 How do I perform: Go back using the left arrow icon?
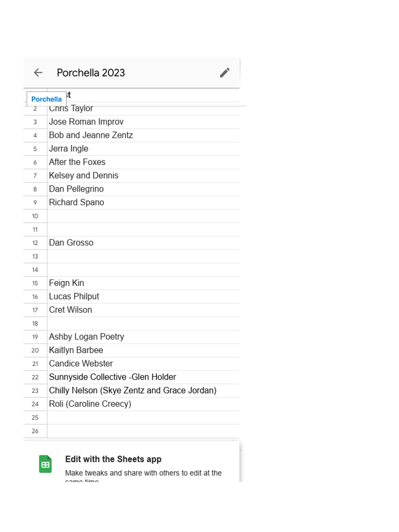coord(38,73)
